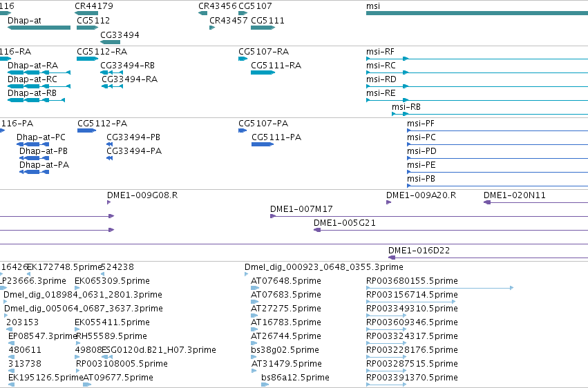
Task: Click EST EK065309.5prime
Action: click(77, 288)
